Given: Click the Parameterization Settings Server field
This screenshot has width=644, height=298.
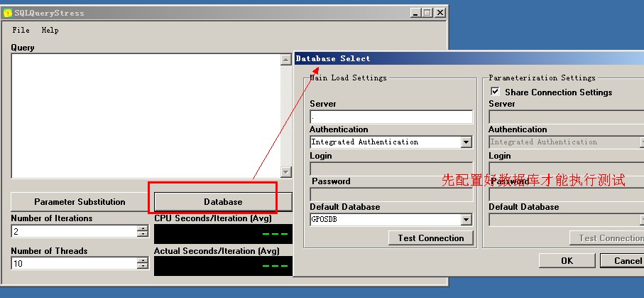Looking at the screenshot, I should [x=567, y=117].
